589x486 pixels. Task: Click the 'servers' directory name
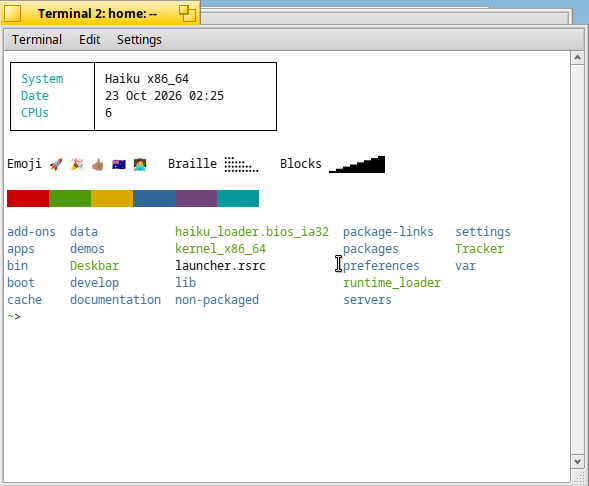pos(367,300)
